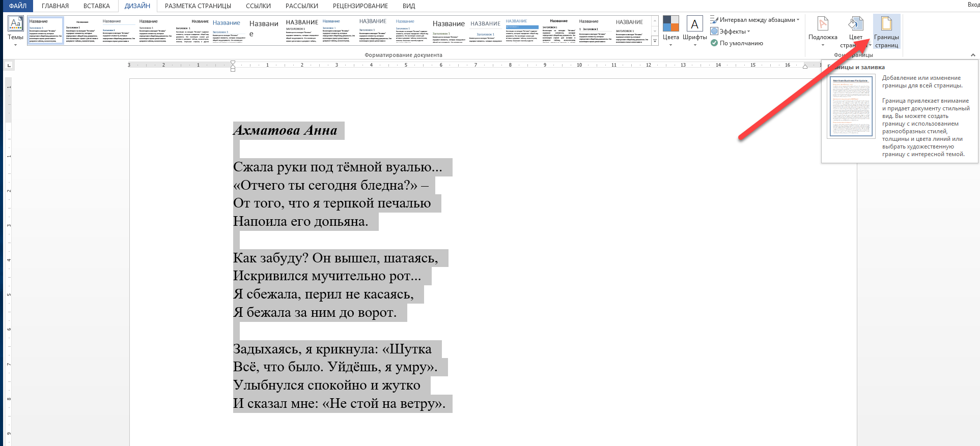Click the line 'Я бежала за ним до ворот.'

click(x=315, y=313)
